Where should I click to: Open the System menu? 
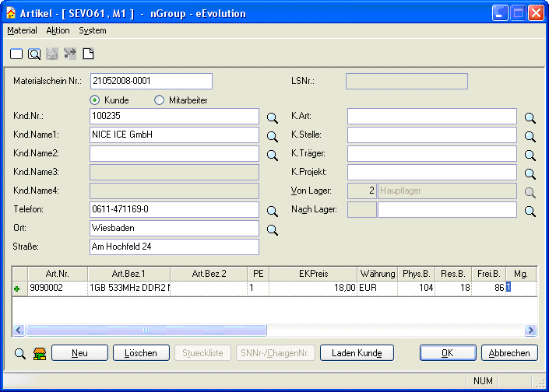[x=93, y=30]
